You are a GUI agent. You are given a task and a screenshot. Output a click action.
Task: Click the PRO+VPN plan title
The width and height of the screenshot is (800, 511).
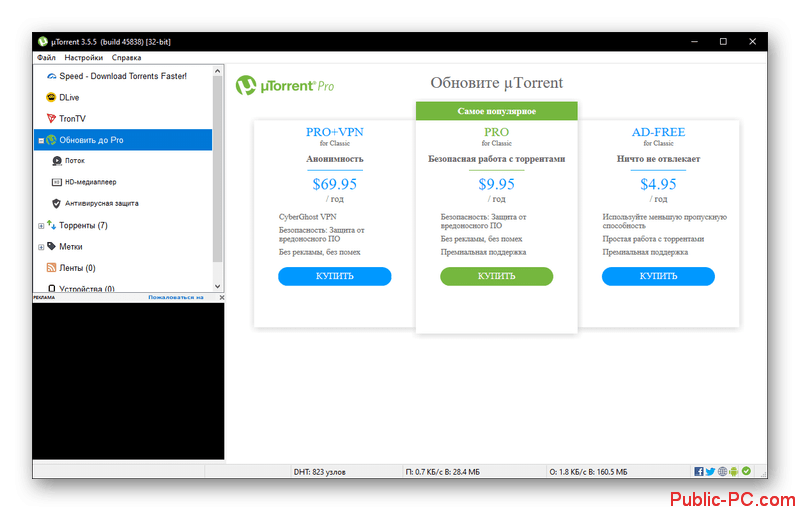pos(335,132)
